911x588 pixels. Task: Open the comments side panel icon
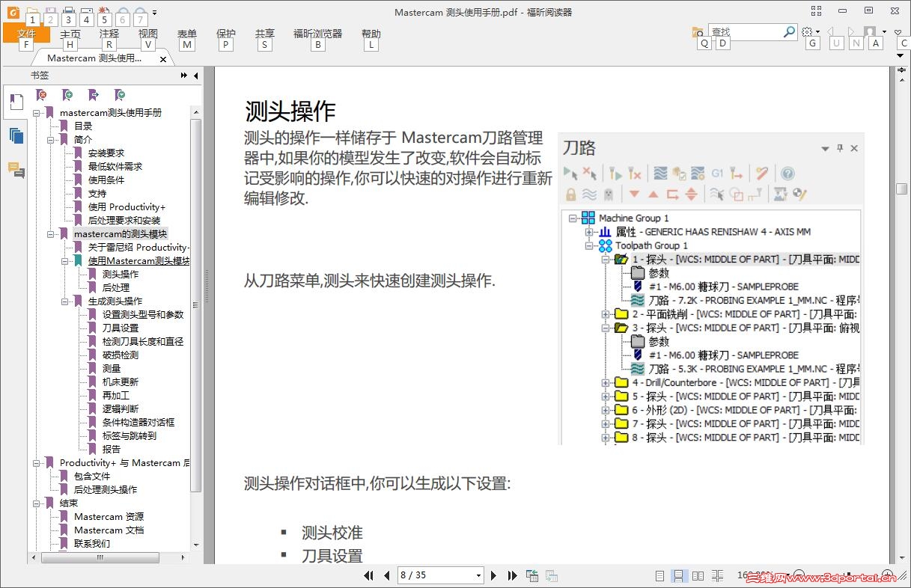[x=16, y=170]
